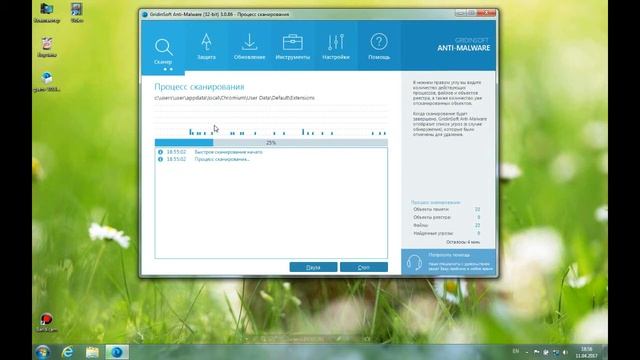This screenshot has width=640, height=360.
Task: Click the 'Объекты памяти' counter row
Action: (x=446, y=209)
